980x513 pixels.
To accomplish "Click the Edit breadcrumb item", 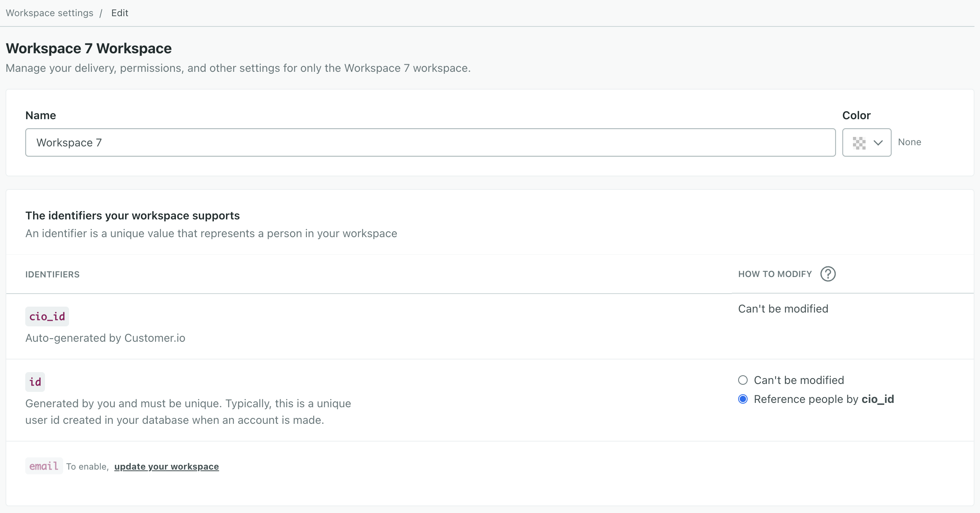I will (x=120, y=13).
